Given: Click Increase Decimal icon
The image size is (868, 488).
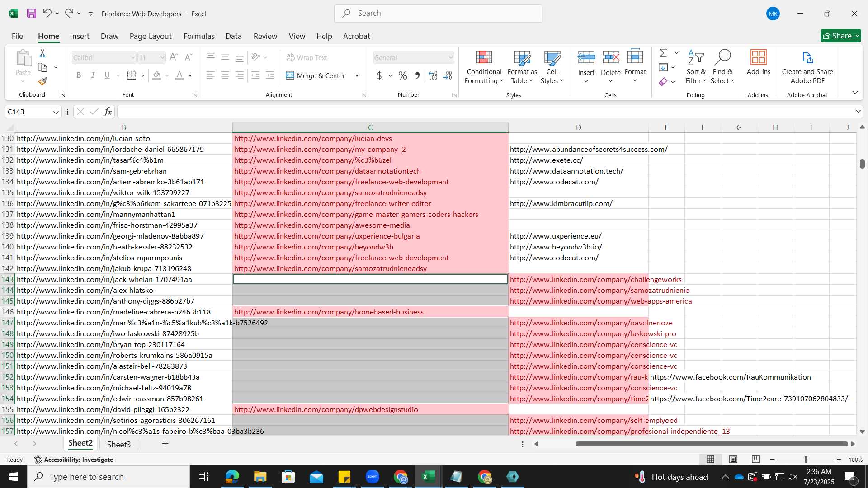Looking at the screenshot, I should pos(433,75).
